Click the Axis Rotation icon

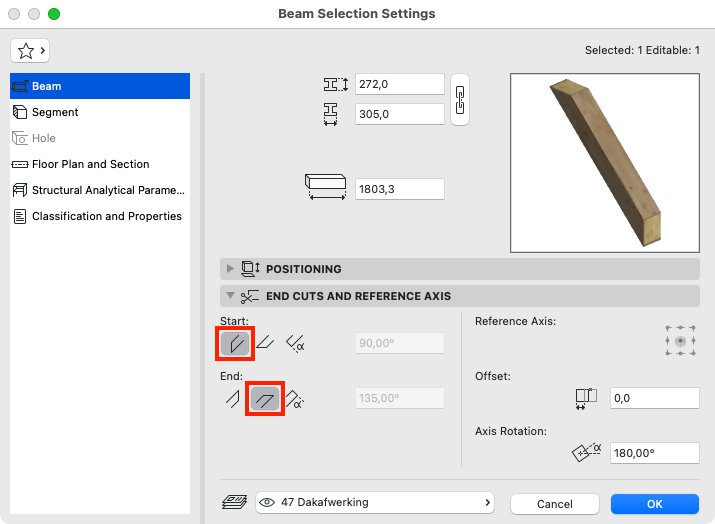587,452
